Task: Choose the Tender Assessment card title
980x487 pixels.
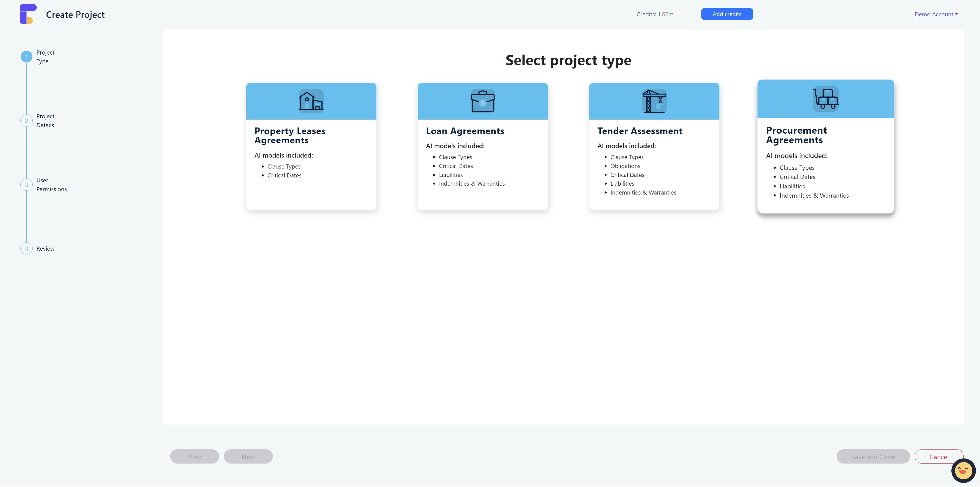Action: (640, 131)
